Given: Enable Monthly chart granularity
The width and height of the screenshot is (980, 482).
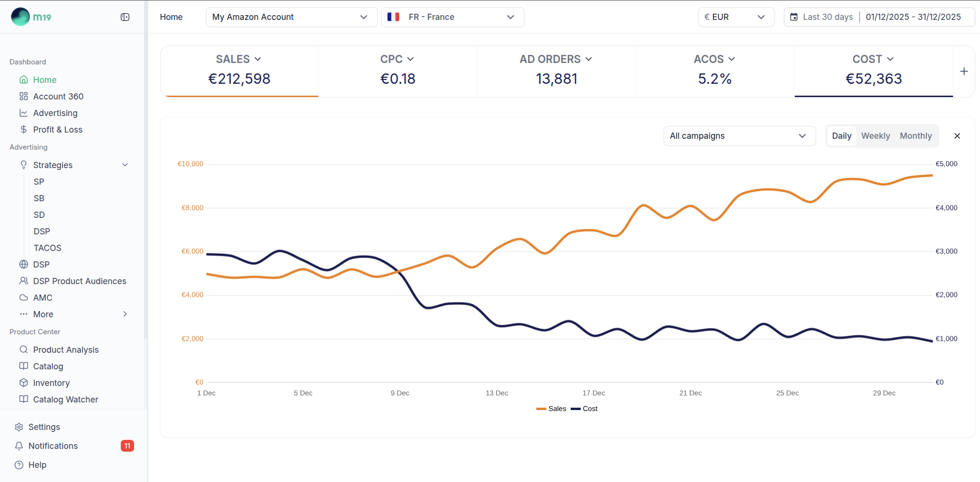Looking at the screenshot, I should pyautogui.click(x=915, y=135).
